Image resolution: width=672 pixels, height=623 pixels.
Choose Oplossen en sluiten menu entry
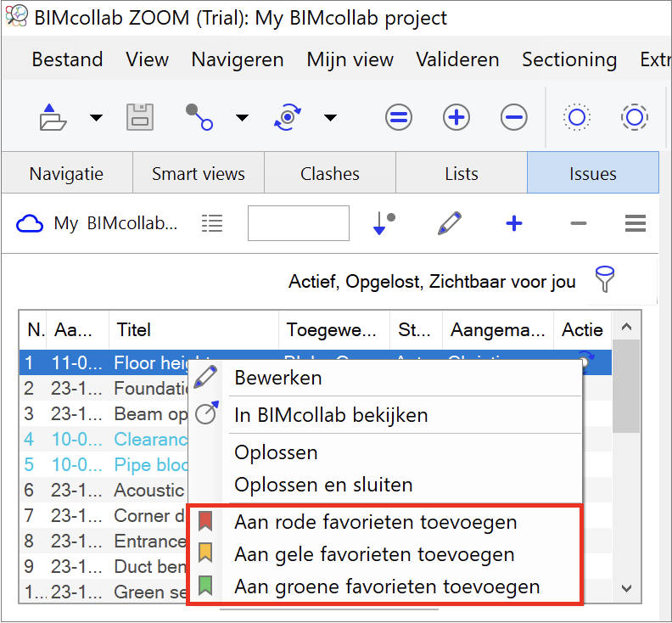click(x=385, y=485)
